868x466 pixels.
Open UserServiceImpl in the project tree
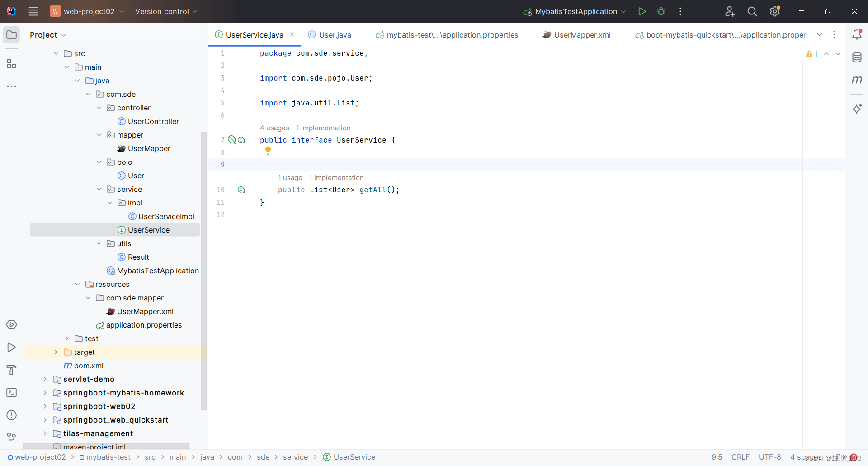(166, 216)
